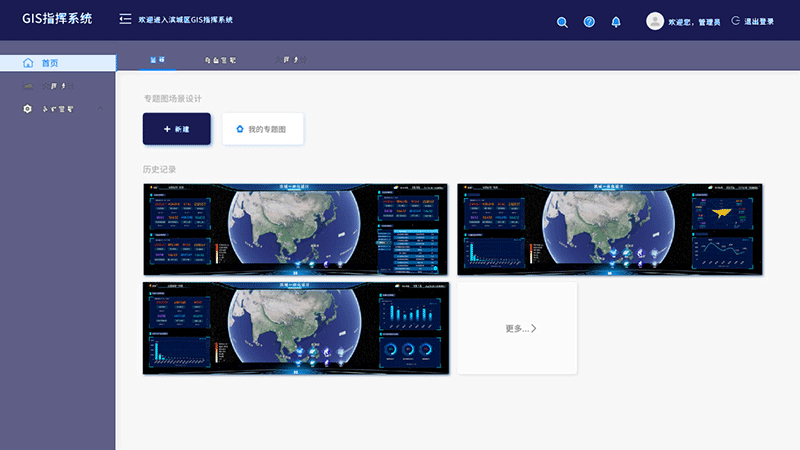Open the bottom-left history dashboard thumbnail
This screenshot has width=800, height=450.
296,328
